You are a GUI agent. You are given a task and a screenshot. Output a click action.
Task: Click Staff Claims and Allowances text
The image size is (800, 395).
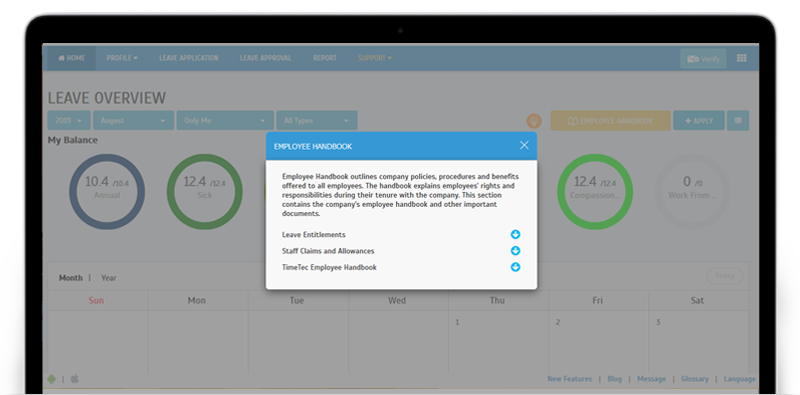click(328, 251)
